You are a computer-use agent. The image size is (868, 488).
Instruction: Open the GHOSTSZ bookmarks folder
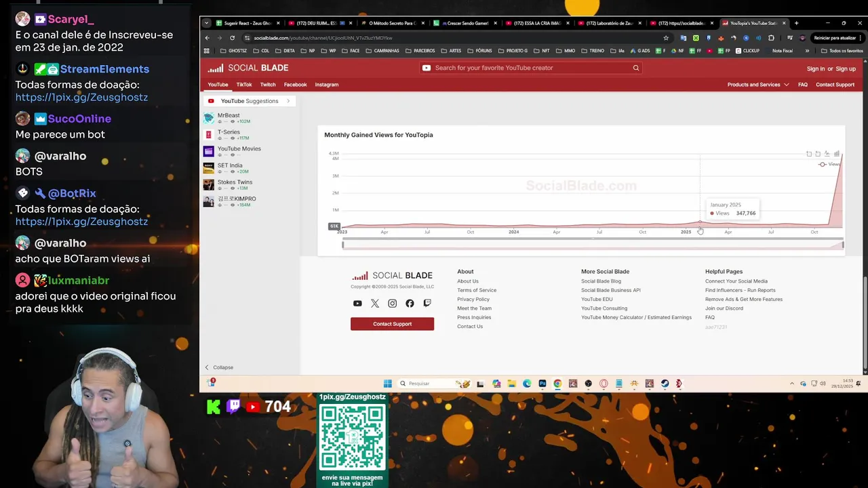[233, 51]
